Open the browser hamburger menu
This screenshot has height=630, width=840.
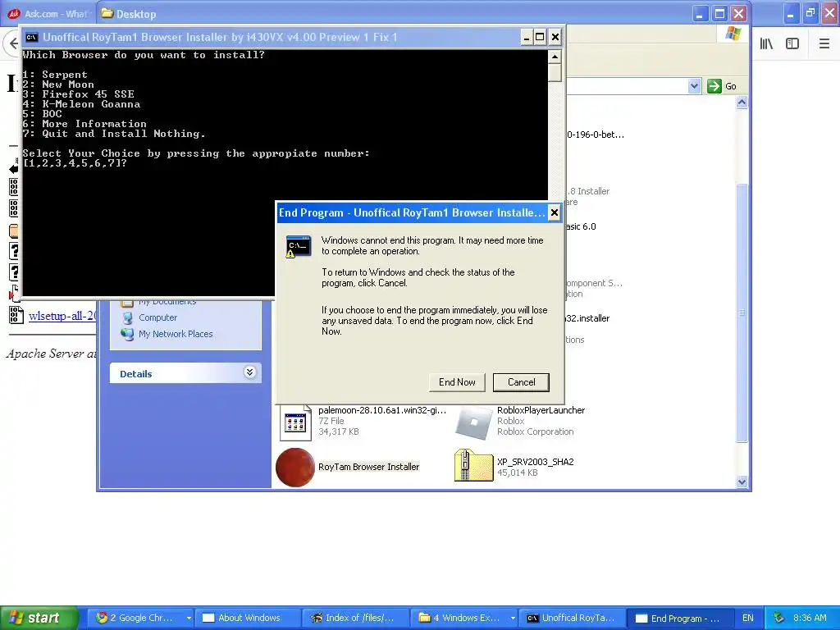(x=824, y=43)
